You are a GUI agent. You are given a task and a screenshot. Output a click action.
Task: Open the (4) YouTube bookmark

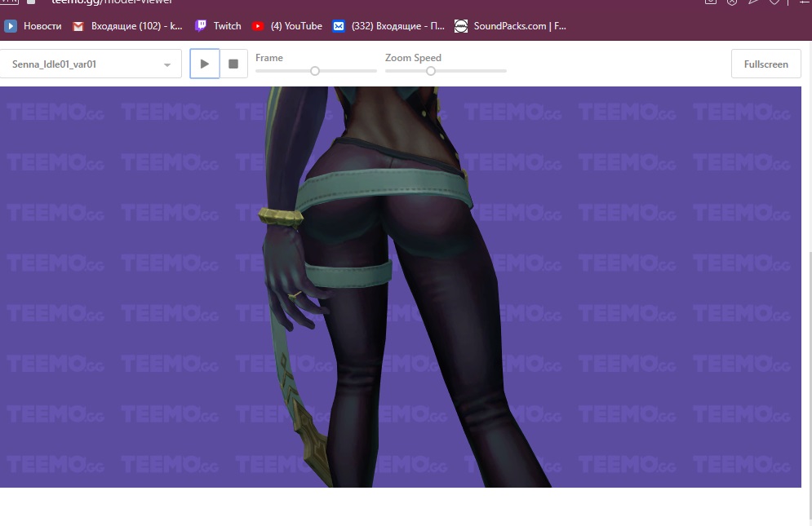(x=286, y=26)
